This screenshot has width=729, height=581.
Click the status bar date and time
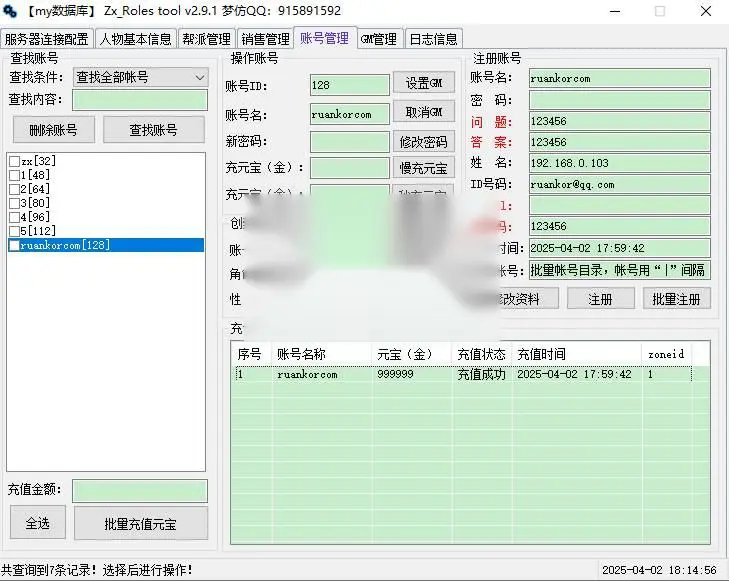tap(659, 570)
